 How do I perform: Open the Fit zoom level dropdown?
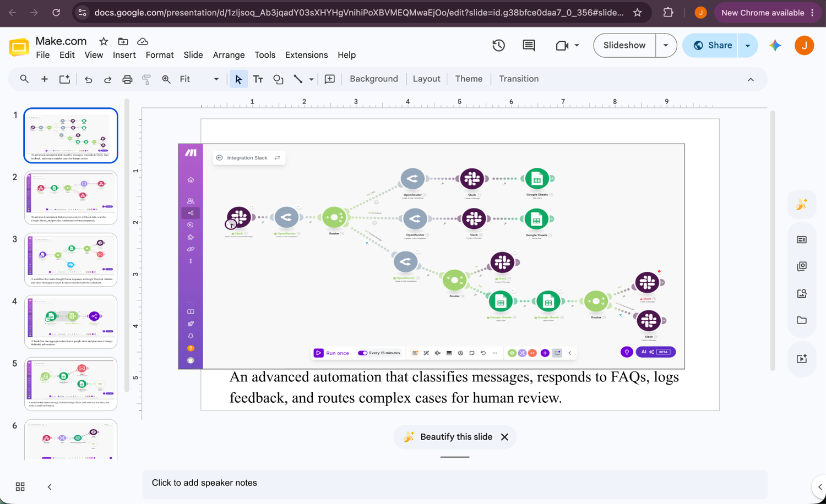pyautogui.click(x=199, y=79)
